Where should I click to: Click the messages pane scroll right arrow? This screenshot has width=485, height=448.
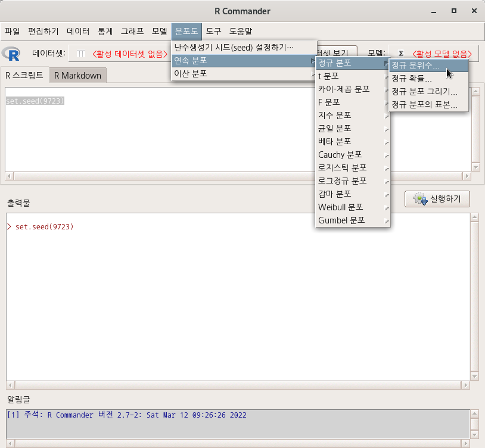coord(465,443)
